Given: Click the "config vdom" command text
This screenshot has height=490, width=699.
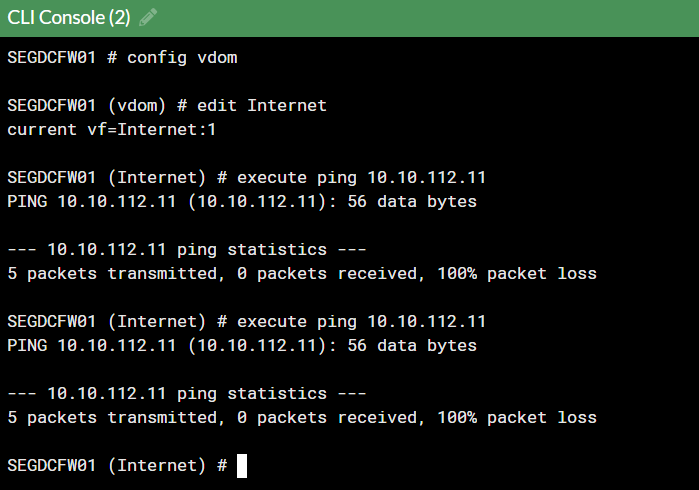Looking at the screenshot, I should (x=181, y=57).
